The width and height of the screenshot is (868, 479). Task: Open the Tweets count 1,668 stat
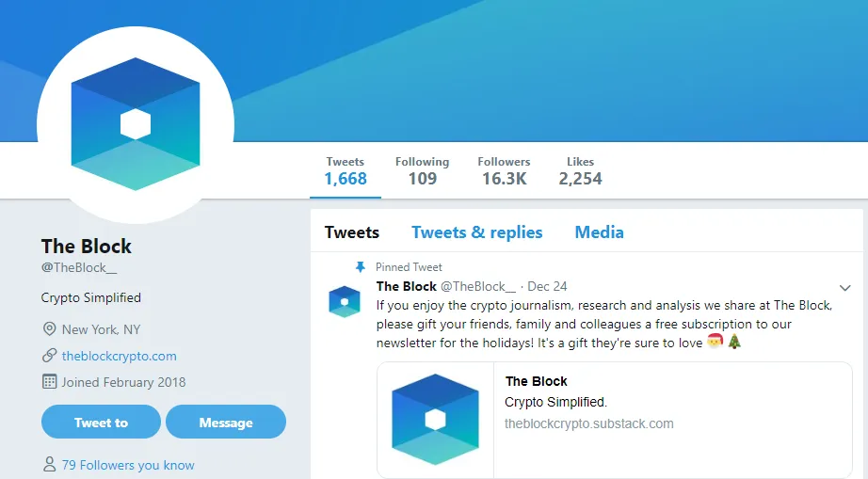(x=346, y=171)
